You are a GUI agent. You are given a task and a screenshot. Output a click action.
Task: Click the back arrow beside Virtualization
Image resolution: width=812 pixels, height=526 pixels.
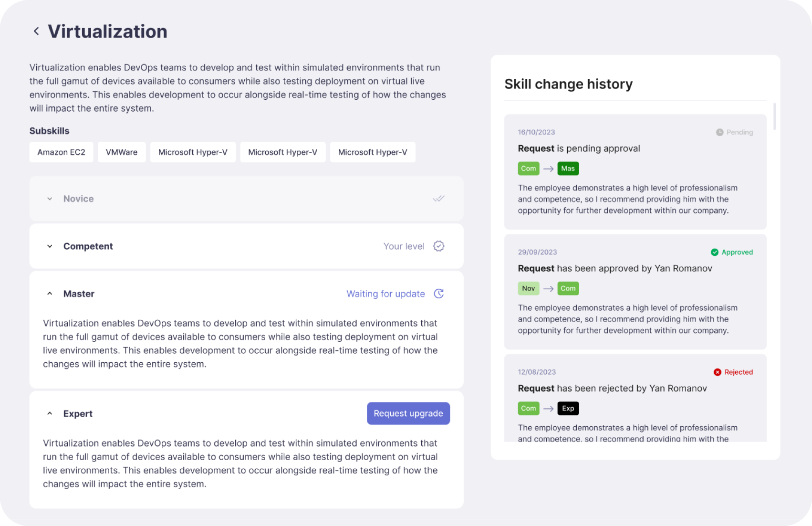(x=36, y=32)
